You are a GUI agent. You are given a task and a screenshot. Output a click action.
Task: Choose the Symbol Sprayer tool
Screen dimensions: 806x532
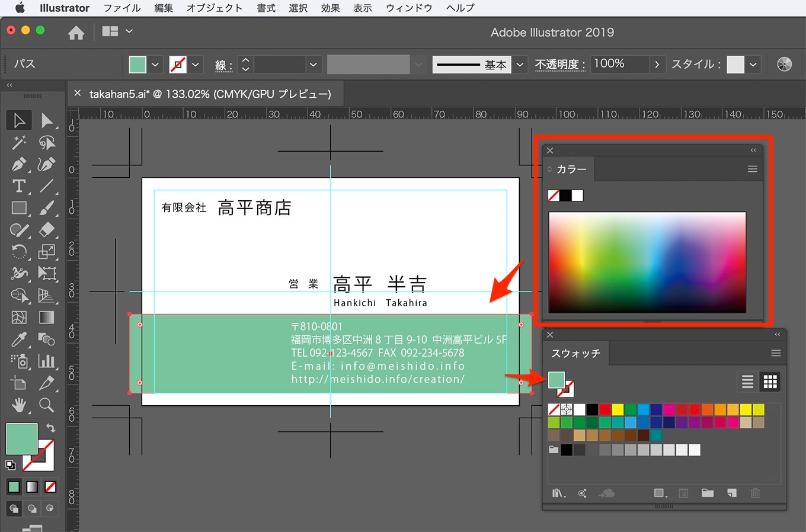tap(19, 361)
